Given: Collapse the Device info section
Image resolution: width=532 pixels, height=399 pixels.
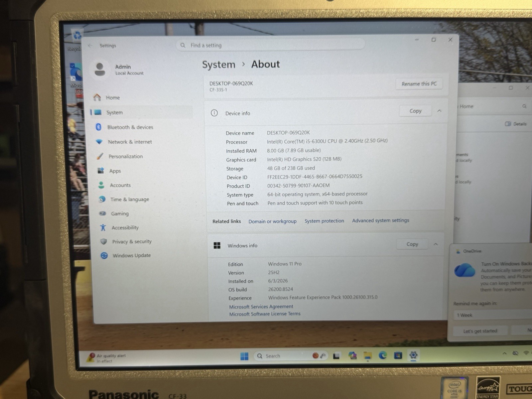Looking at the screenshot, I should point(439,111).
